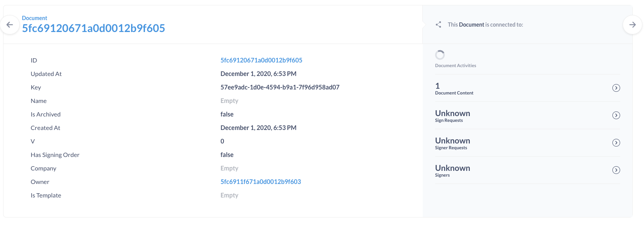Click the Key value text
Screen dimensions: 644x226
coord(280,87)
